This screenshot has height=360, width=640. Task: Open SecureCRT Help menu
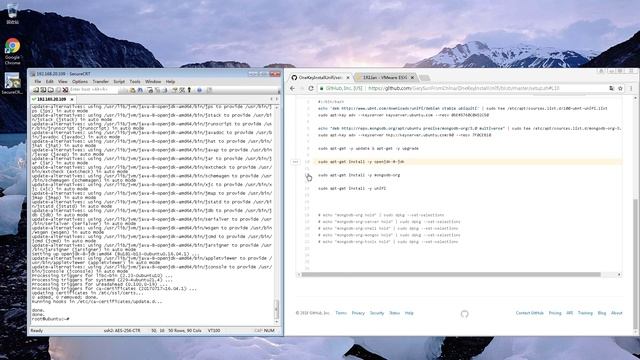pyautogui.click(x=170, y=82)
